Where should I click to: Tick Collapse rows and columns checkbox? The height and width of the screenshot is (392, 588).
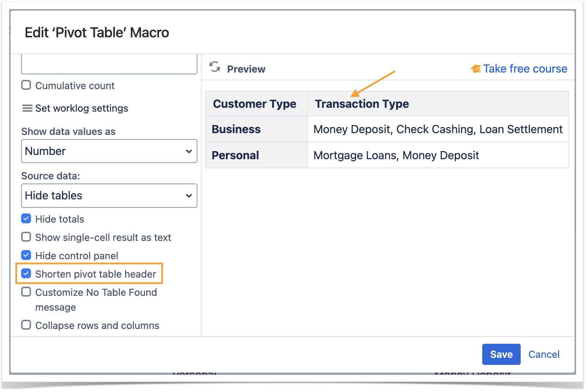coord(26,325)
